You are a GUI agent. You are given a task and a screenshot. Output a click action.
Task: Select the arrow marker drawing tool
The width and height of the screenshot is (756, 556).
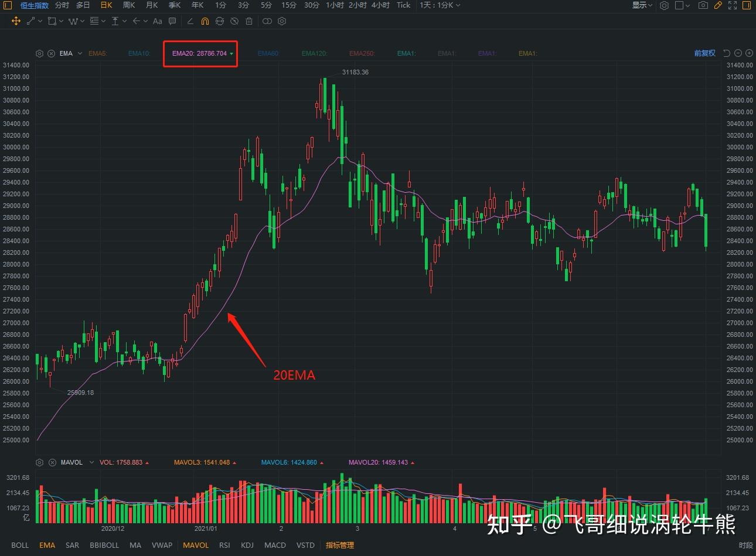point(137,21)
